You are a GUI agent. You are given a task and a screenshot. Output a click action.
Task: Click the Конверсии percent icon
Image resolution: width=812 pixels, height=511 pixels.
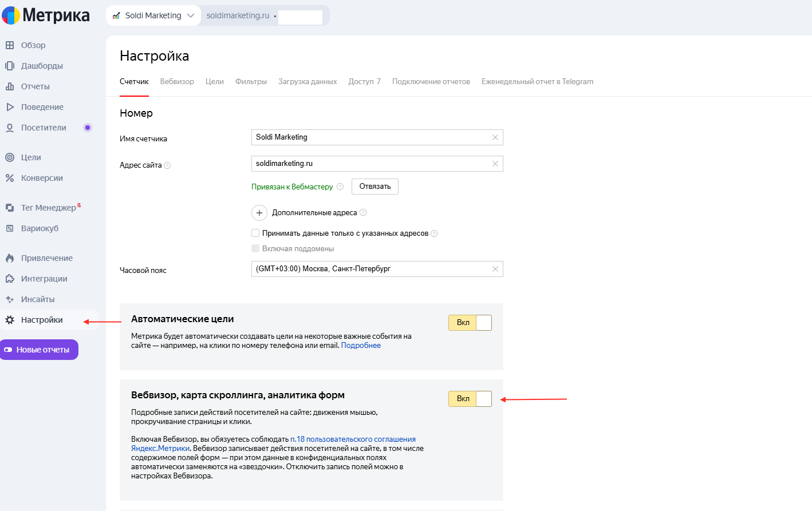10,178
